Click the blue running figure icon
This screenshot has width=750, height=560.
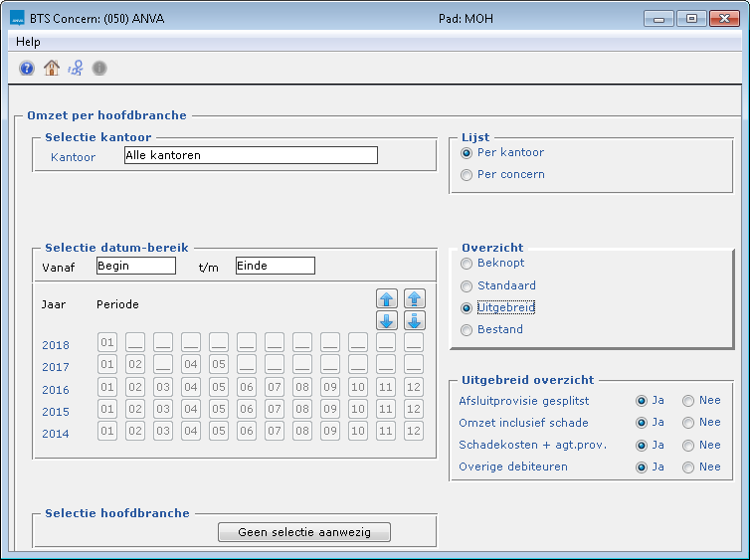[76, 69]
